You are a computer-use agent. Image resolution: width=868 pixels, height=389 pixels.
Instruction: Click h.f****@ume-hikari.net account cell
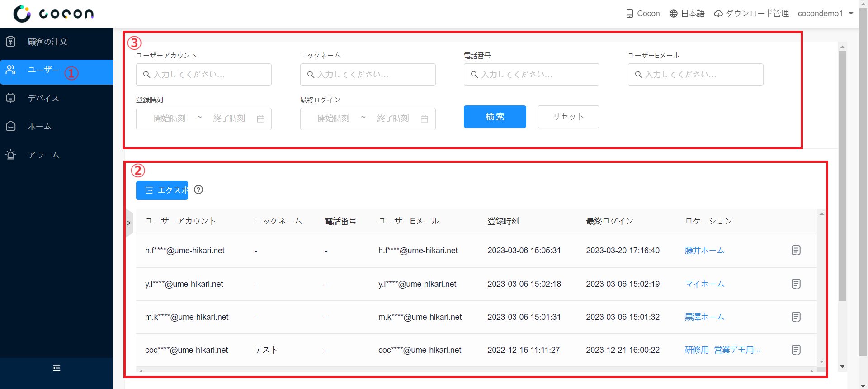pos(185,251)
